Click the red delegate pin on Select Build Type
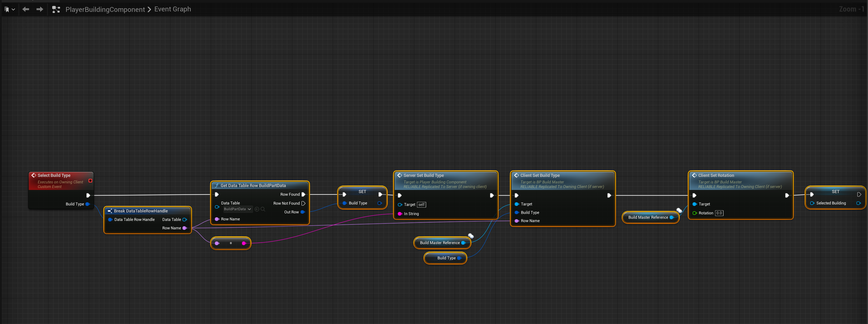Image resolution: width=868 pixels, height=324 pixels. tap(90, 181)
